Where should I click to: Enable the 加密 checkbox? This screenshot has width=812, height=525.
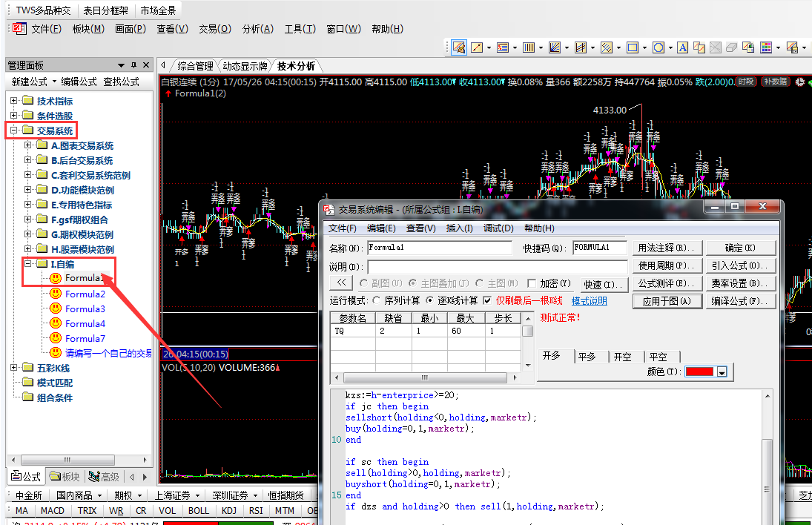(x=531, y=283)
